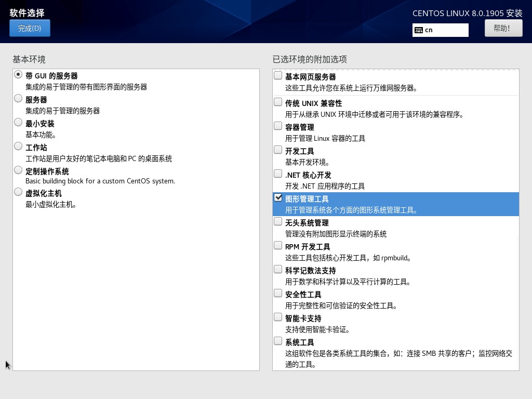Click text 管理没有附加图形显示终端的系统
The height and width of the screenshot is (399, 532).
(336, 234)
